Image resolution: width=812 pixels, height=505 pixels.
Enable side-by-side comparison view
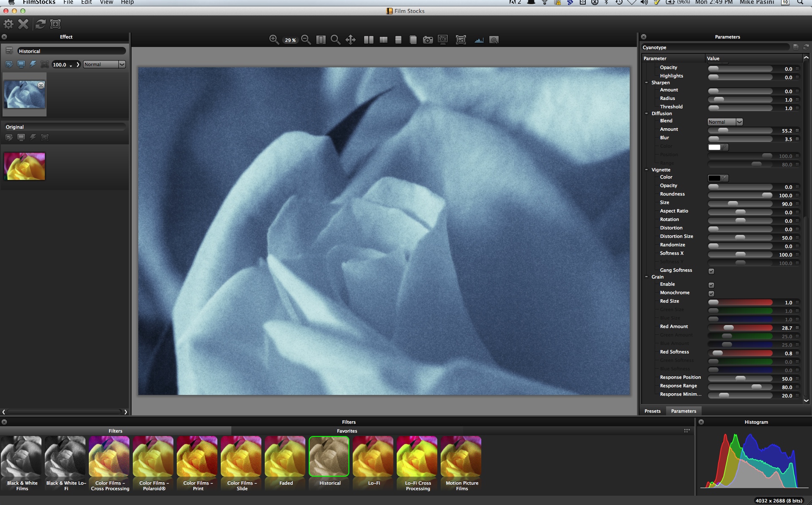click(x=368, y=40)
